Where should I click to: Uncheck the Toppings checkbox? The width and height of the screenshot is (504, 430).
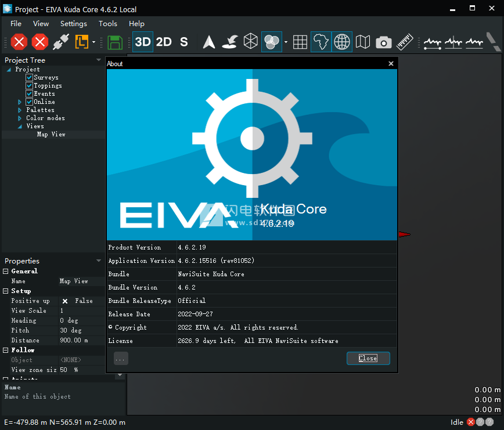(x=29, y=85)
